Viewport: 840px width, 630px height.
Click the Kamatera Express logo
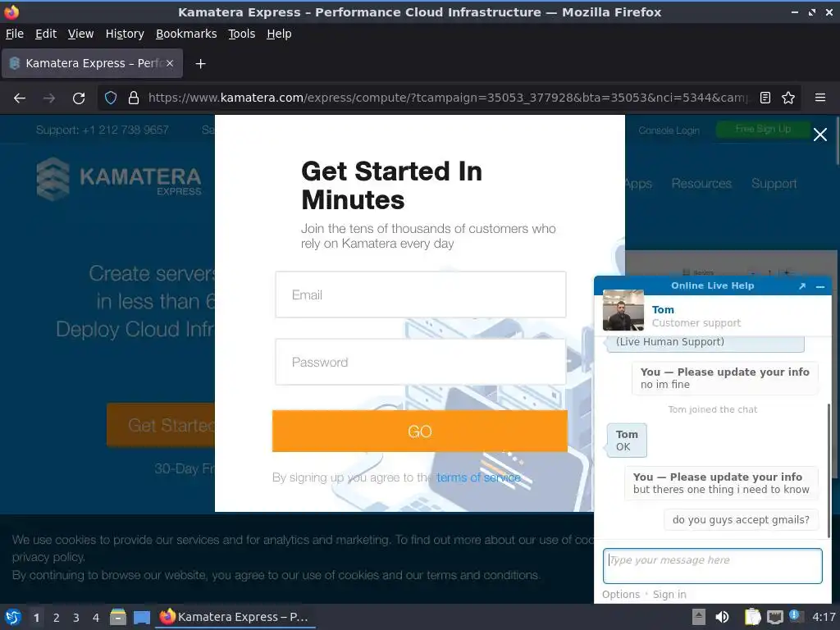click(119, 179)
